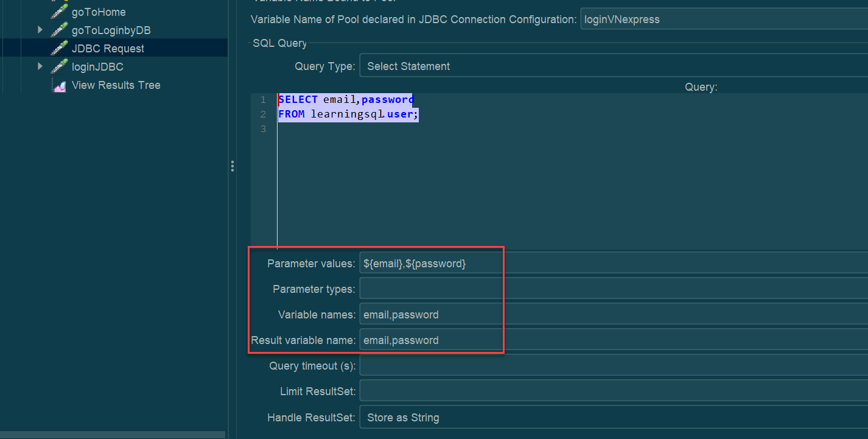Select goToHome in the test plan tree
The height and width of the screenshot is (439, 868).
[x=99, y=12]
